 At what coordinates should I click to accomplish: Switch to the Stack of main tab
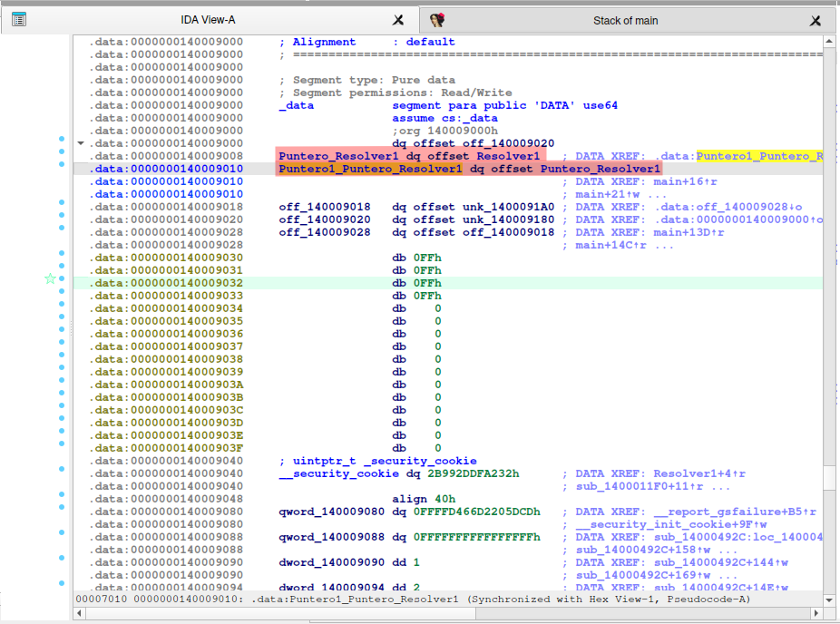tap(625, 21)
